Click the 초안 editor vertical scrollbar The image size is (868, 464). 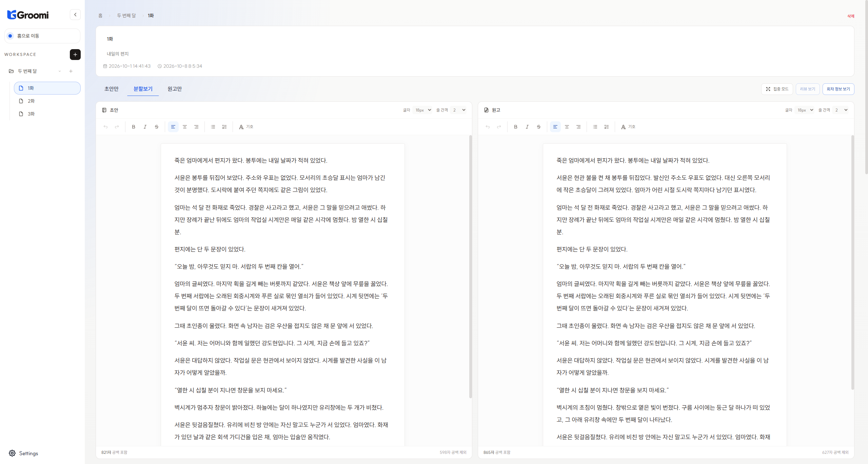pyautogui.click(x=471, y=267)
